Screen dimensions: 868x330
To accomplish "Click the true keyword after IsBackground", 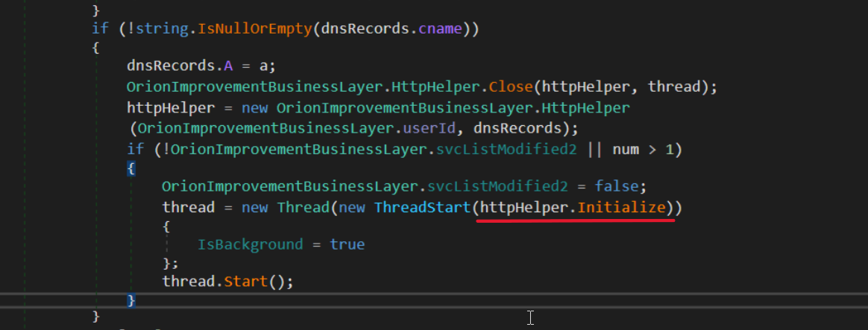I will 347,244.
